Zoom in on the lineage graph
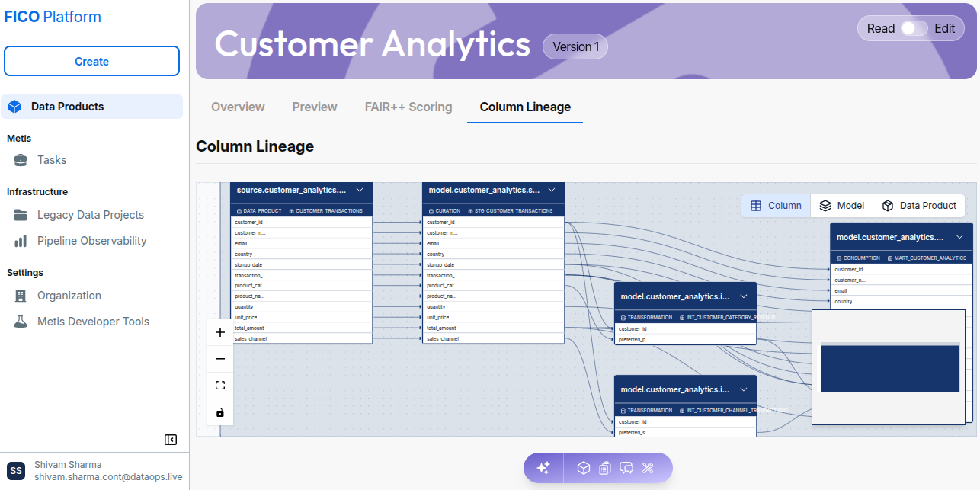Viewport: 980px width, 490px height. (220, 332)
